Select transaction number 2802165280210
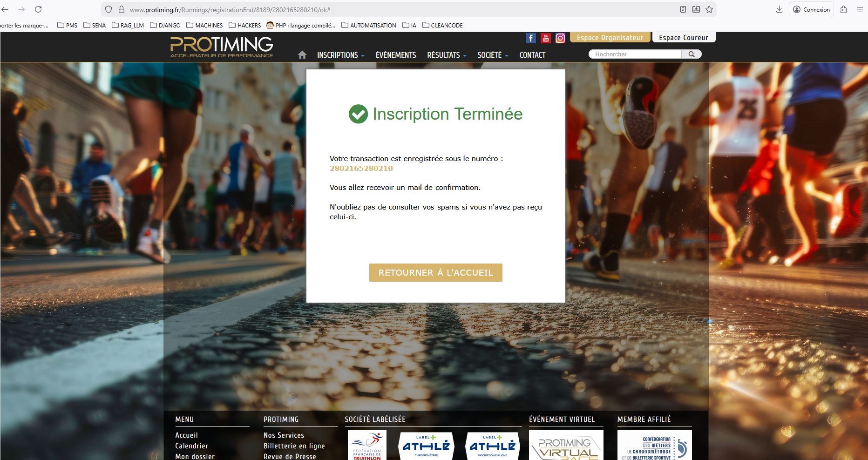Image resolution: width=868 pixels, height=460 pixels. click(361, 169)
